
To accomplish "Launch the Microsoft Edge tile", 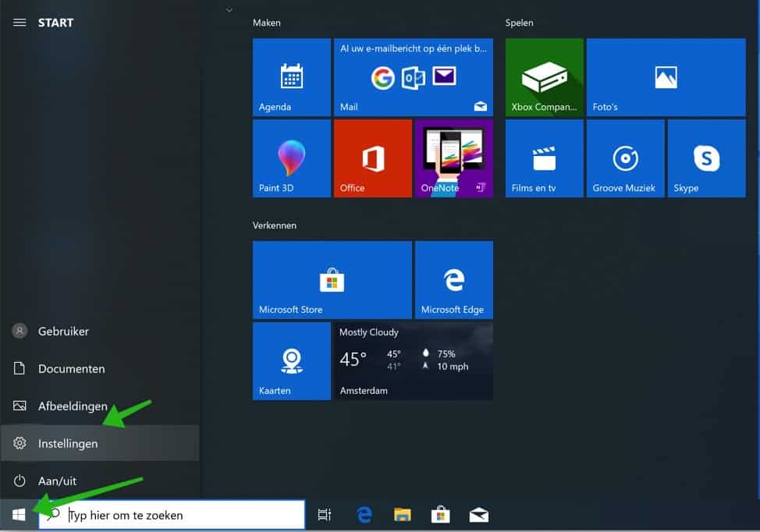I will (x=453, y=279).
